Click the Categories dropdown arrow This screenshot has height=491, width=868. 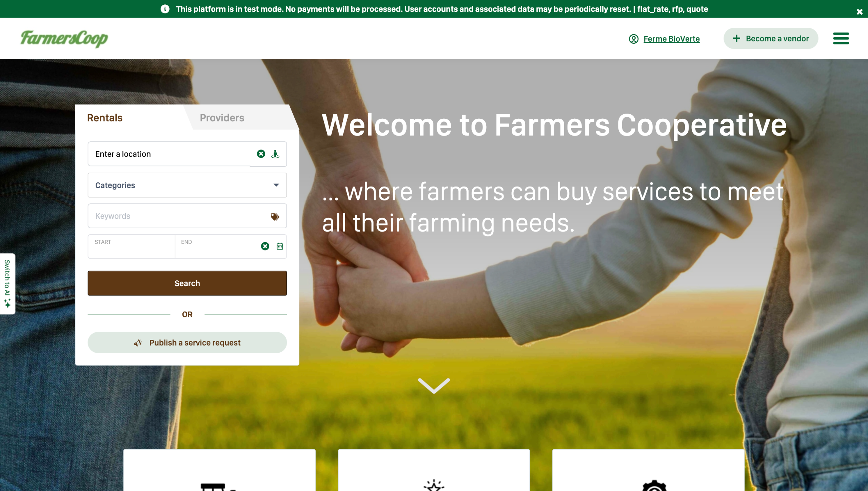click(276, 185)
